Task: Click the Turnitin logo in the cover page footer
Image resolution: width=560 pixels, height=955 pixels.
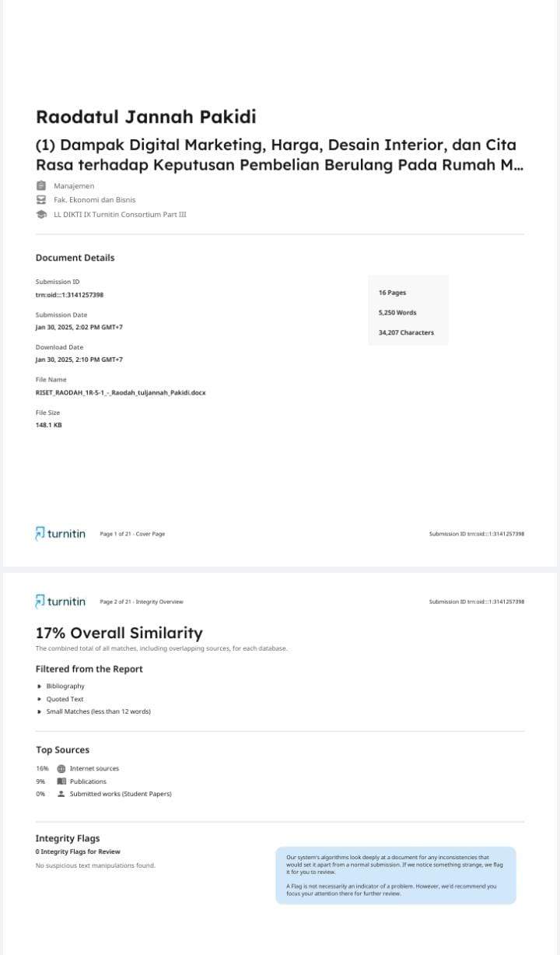Action: pos(61,534)
